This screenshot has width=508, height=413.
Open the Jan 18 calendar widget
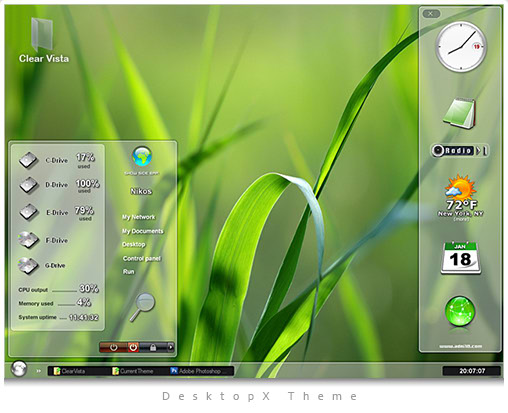461,258
